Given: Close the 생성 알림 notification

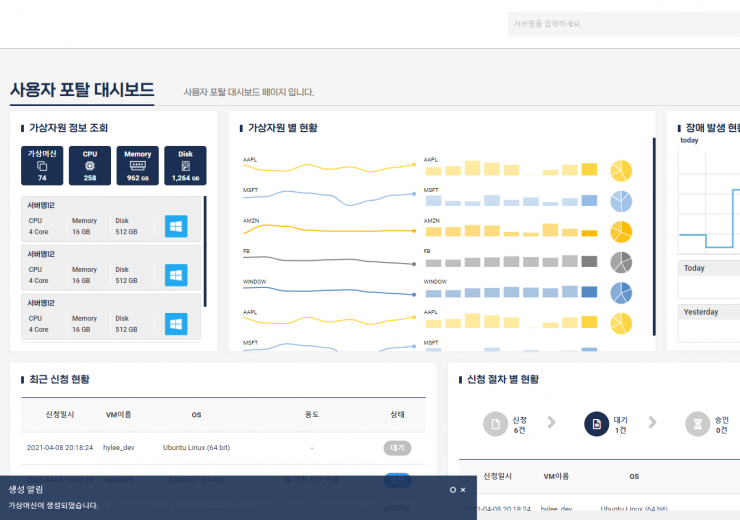Looking at the screenshot, I should click(x=463, y=490).
